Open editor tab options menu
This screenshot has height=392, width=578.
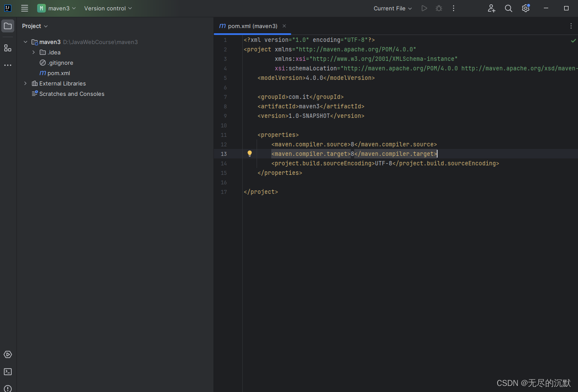(x=571, y=26)
